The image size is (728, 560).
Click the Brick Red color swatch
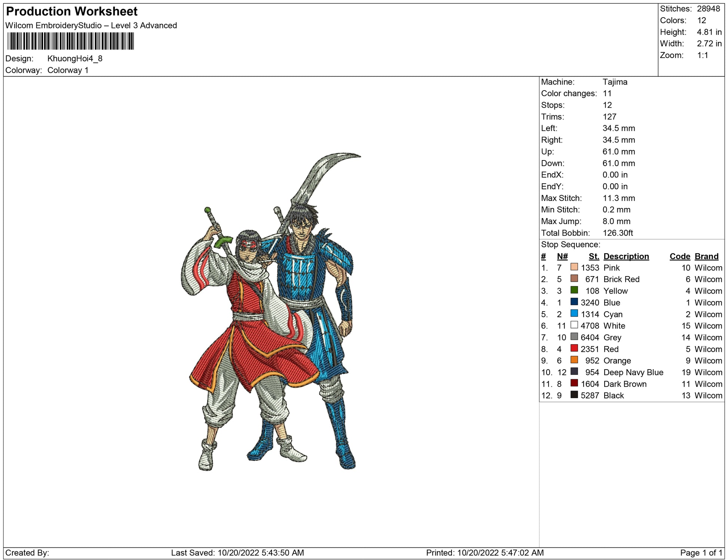point(574,279)
